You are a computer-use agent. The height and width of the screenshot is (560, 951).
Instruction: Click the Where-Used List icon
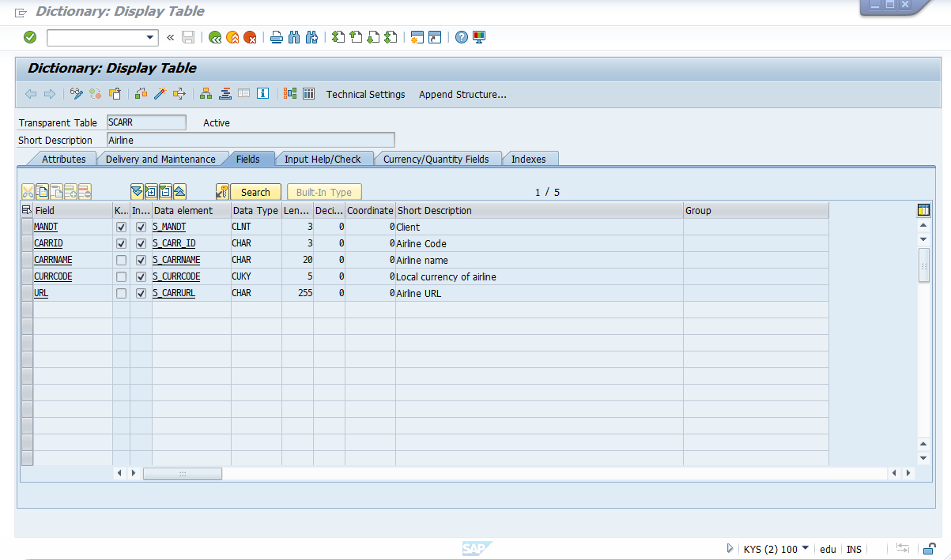[179, 94]
